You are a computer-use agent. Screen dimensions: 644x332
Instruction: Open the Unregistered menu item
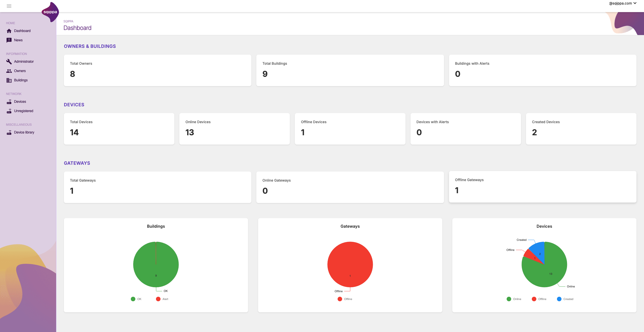pos(24,111)
